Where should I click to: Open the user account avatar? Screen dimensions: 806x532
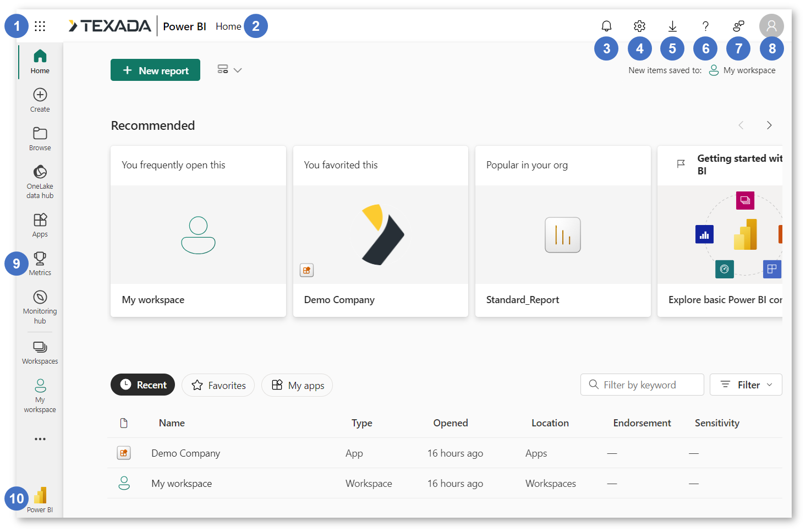pos(771,26)
